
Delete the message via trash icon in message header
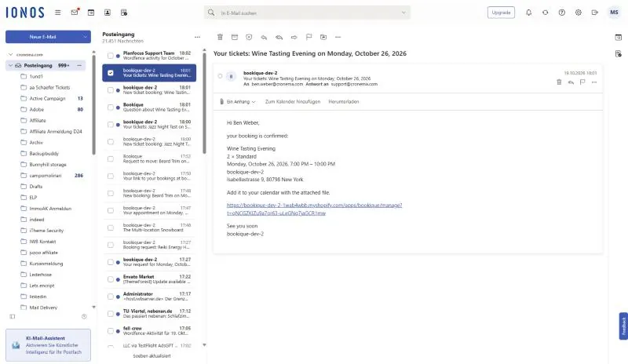[559, 82]
